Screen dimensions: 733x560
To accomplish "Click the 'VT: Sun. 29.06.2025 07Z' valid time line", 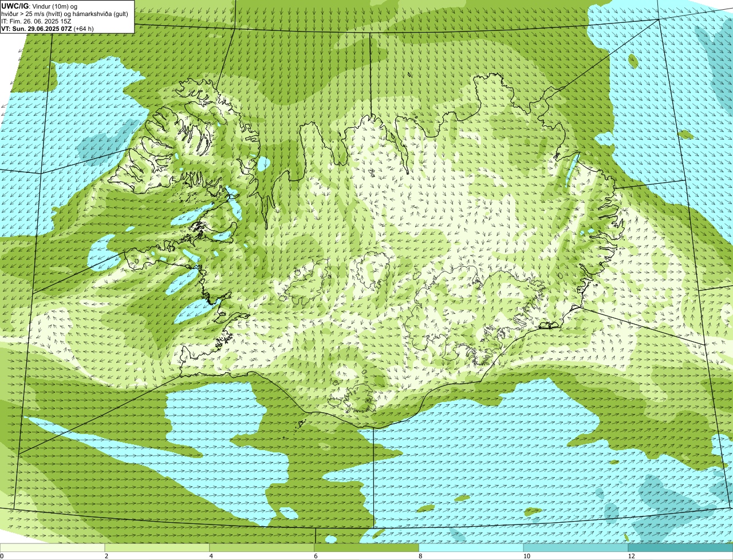I will pyautogui.click(x=48, y=28).
